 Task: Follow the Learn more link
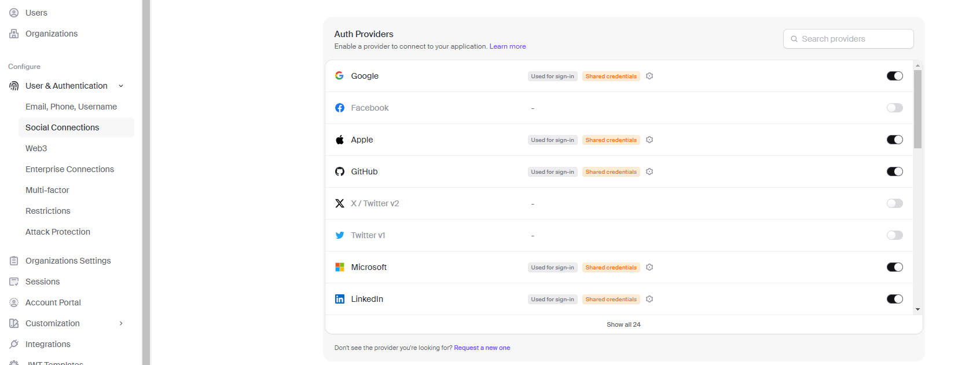pyautogui.click(x=508, y=46)
